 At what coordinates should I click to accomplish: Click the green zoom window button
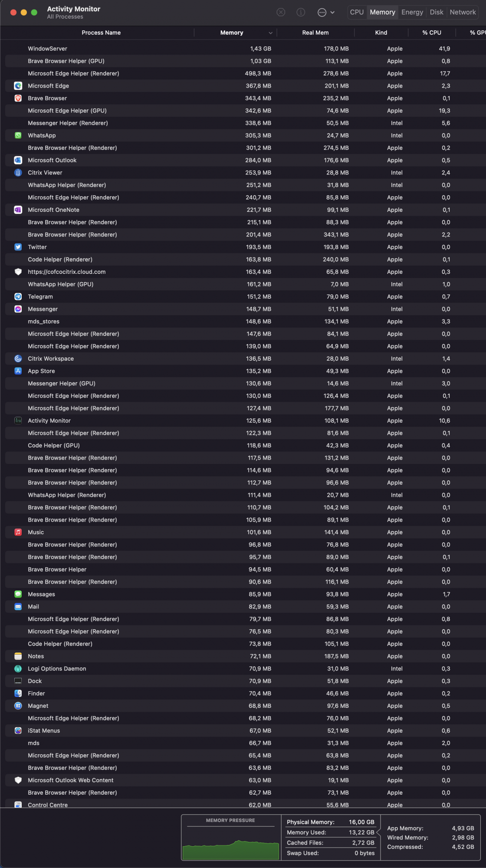pos(34,12)
